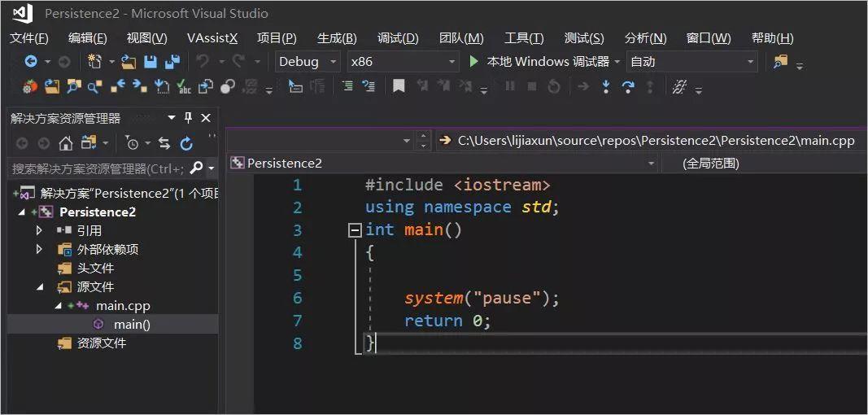Click the system("pause"); code line
The width and height of the screenshot is (868, 415).
click(482, 298)
